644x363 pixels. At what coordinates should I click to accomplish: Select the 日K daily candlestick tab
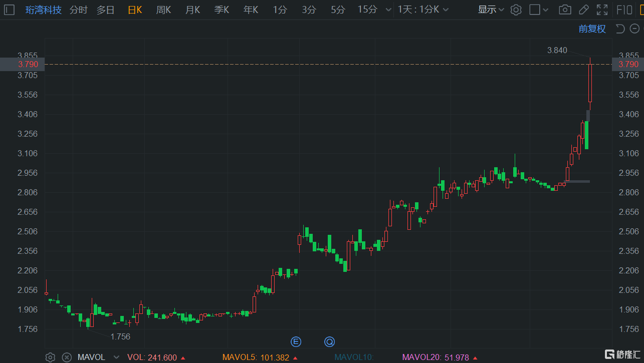click(135, 10)
